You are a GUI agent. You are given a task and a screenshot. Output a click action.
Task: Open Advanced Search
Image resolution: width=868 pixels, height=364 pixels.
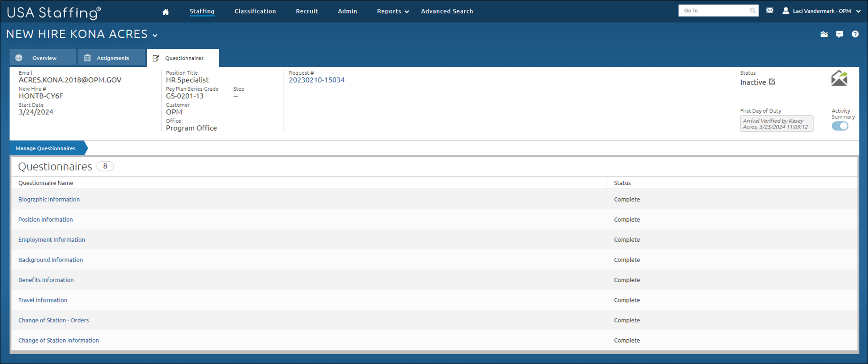click(447, 11)
